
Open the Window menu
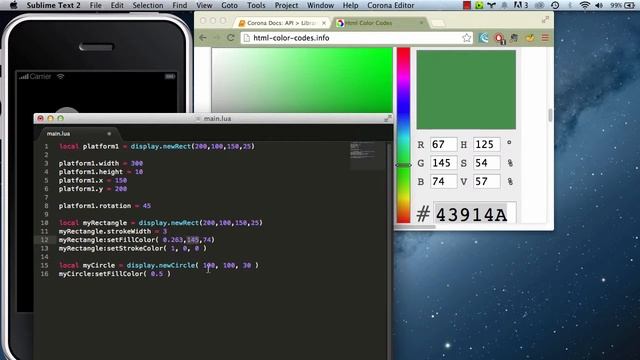pyautogui.click(x=320, y=5)
